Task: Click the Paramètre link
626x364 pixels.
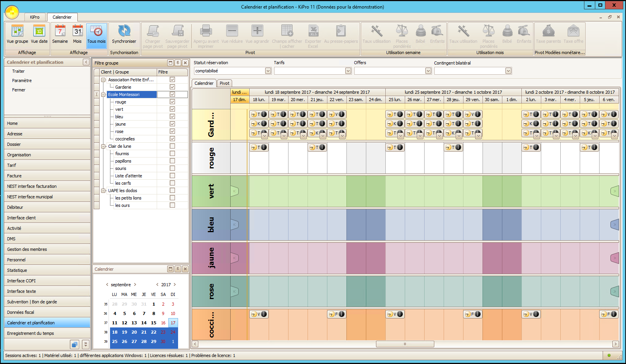Action: (x=22, y=80)
